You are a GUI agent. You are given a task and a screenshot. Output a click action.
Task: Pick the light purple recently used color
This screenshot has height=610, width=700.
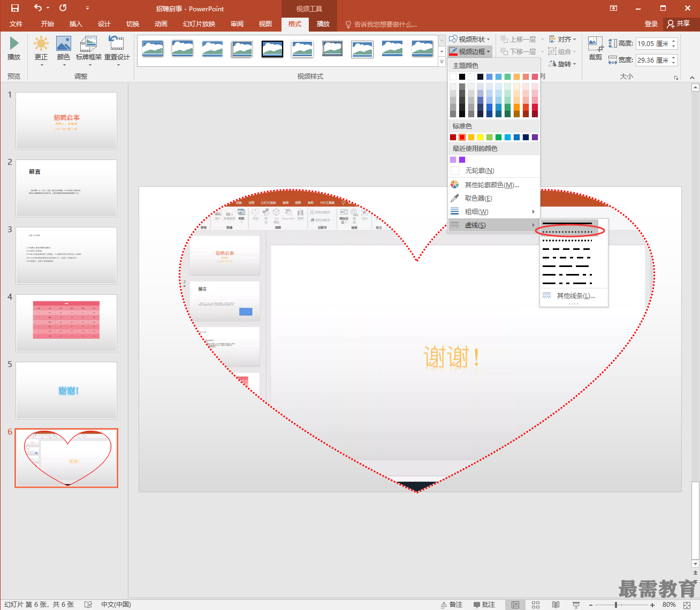(x=453, y=159)
